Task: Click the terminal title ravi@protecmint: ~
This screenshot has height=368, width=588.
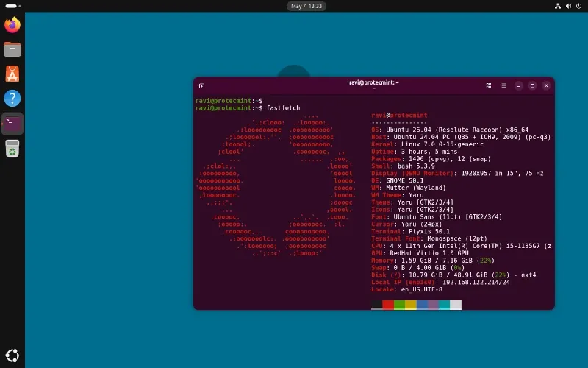Action: click(374, 82)
